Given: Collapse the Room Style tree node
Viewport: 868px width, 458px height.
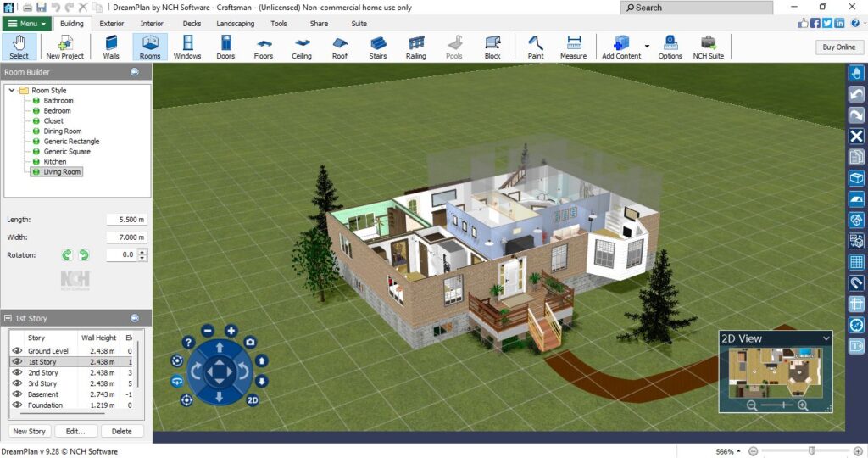Looking at the screenshot, I should click(12, 90).
